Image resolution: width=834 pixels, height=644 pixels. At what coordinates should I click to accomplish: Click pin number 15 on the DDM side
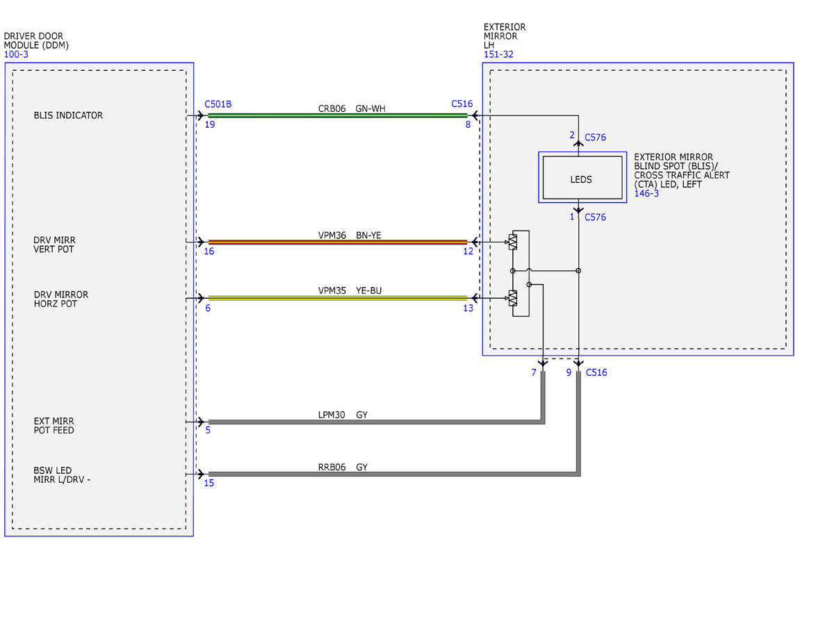(209, 483)
